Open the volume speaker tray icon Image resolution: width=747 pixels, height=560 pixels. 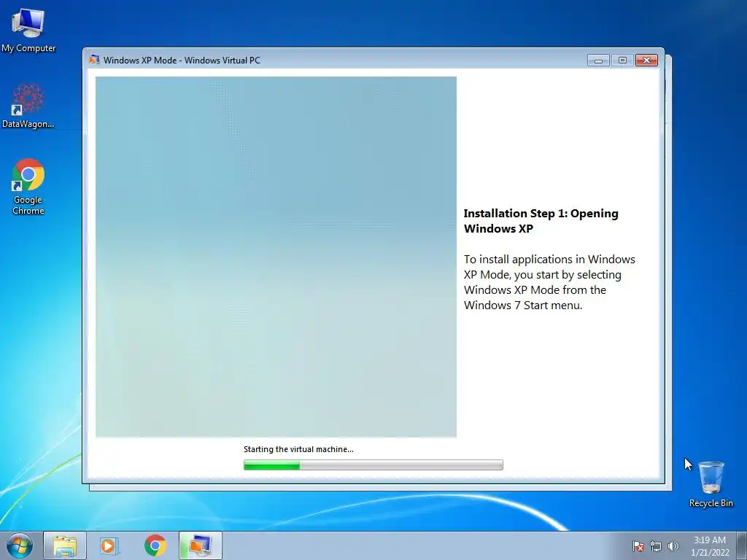673,546
